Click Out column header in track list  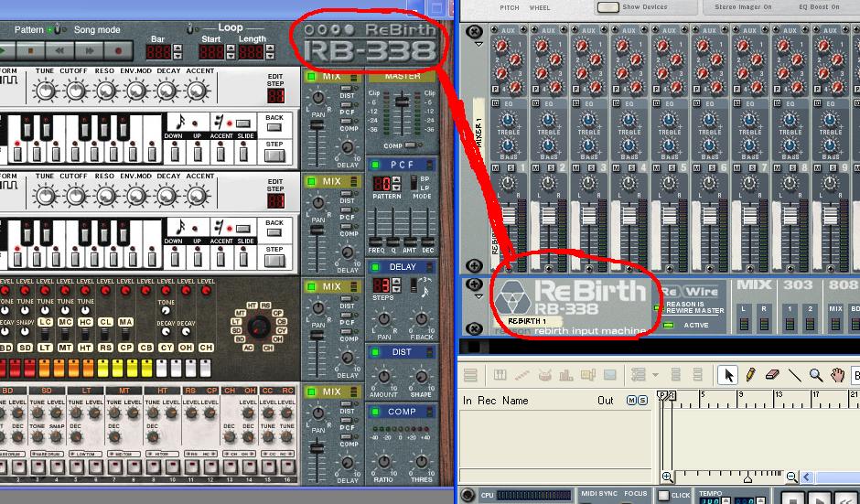606,401
